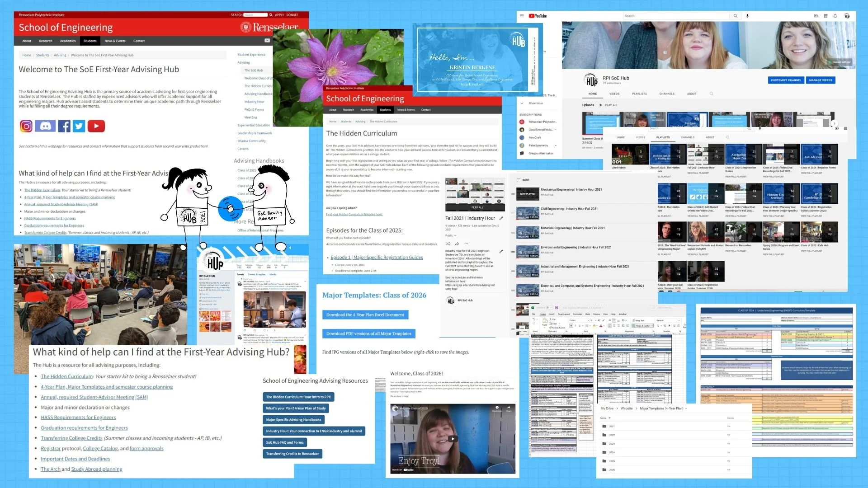Click the Name column sort arrow in Drive

[609, 418]
